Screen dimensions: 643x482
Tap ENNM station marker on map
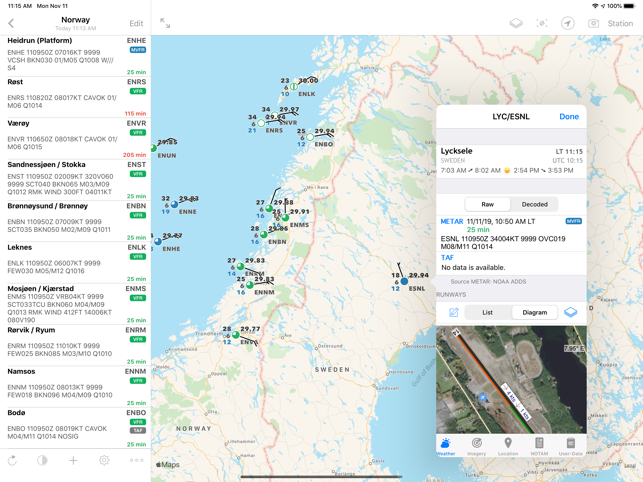pos(250,285)
